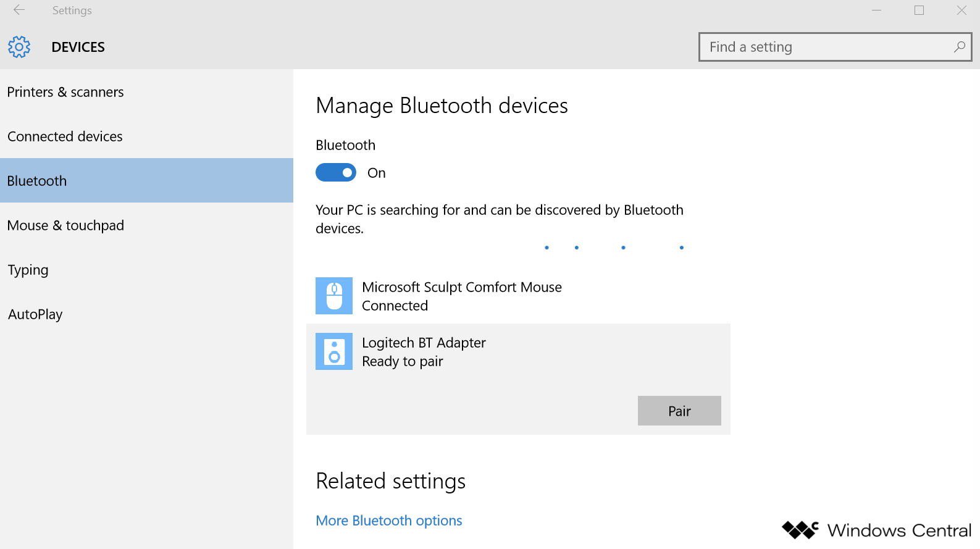Click the search magnifier icon

[x=959, y=47]
